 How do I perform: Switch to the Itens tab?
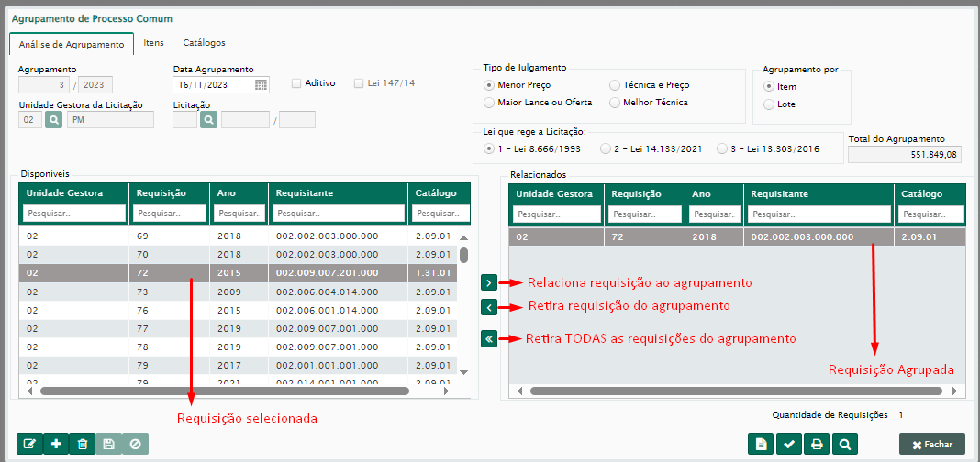pos(153,42)
